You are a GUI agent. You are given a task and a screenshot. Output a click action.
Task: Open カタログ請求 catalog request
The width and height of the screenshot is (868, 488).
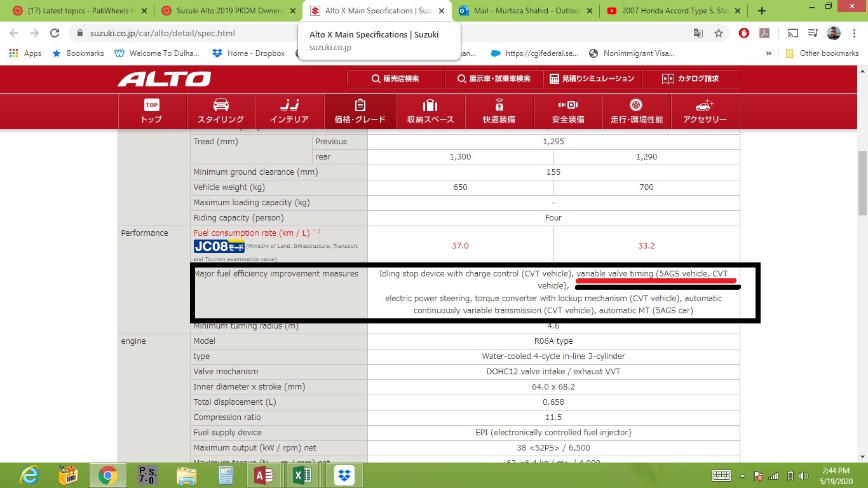click(691, 79)
